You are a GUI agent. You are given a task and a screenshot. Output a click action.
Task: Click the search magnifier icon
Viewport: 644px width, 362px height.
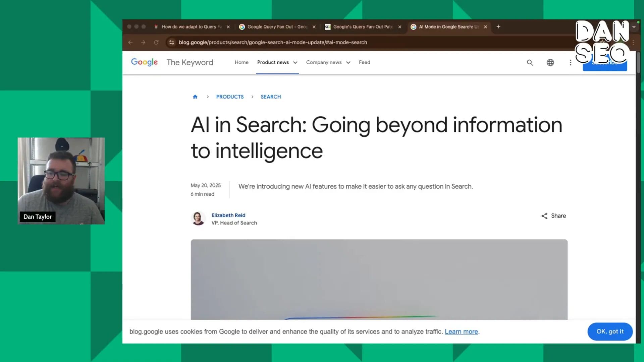(x=530, y=63)
